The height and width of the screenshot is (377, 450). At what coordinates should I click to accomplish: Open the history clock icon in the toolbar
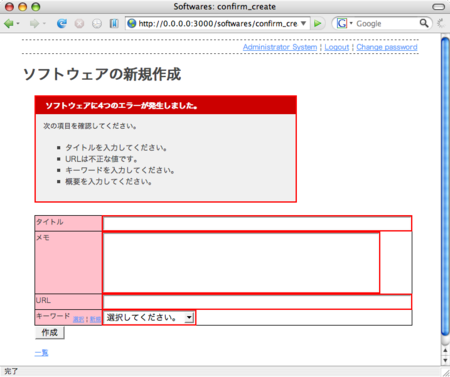(x=97, y=24)
